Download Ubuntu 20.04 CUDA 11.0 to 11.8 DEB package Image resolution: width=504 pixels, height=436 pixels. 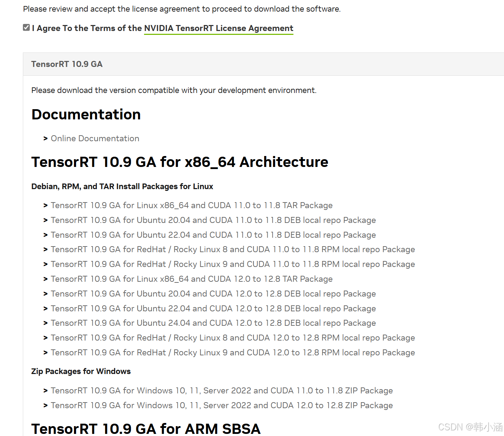pos(213,220)
